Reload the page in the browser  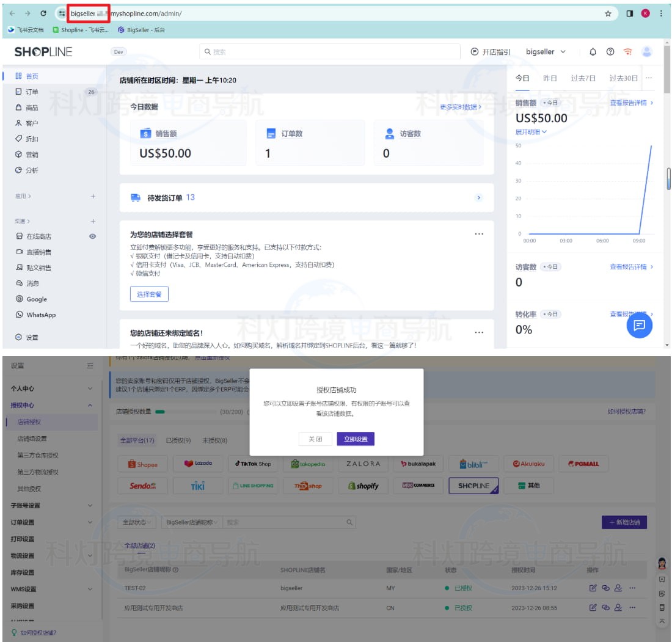[x=43, y=13]
